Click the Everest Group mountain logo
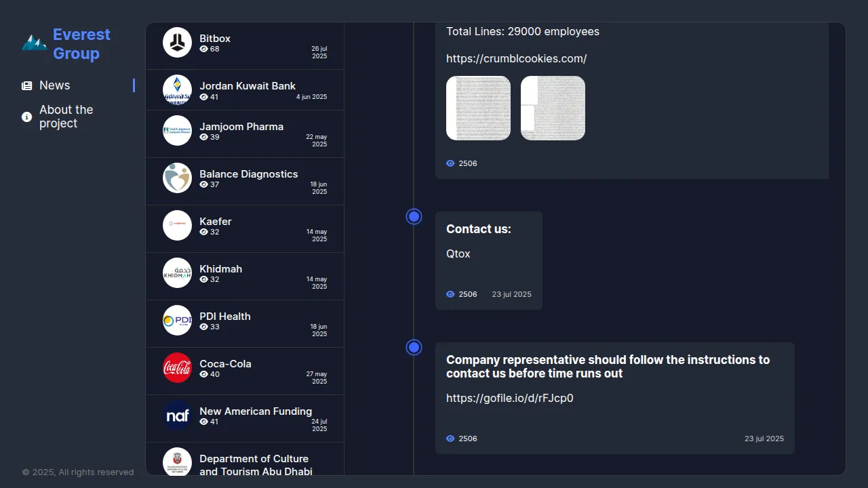Screen dimensions: 868x488 click(34, 43)
